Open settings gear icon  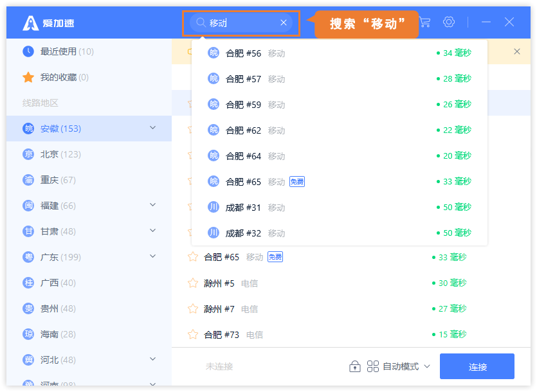pyautogui.click(x=449, y=22)
